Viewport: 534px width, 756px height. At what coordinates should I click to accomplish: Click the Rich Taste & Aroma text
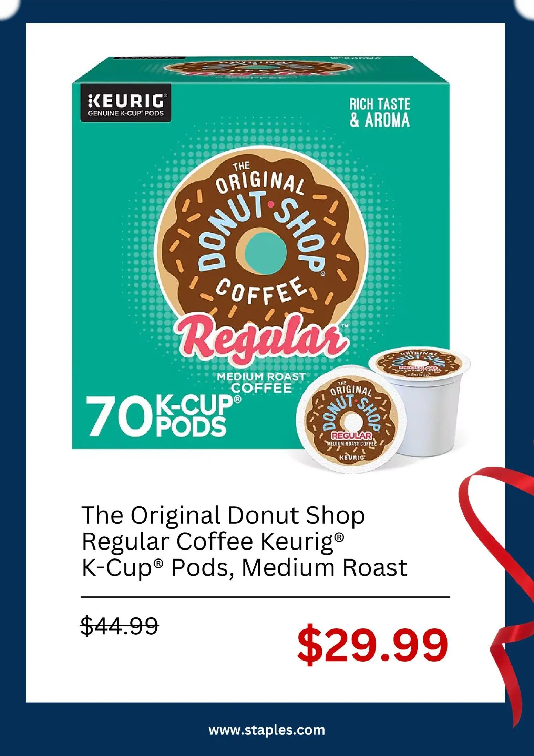pos(380,113)
